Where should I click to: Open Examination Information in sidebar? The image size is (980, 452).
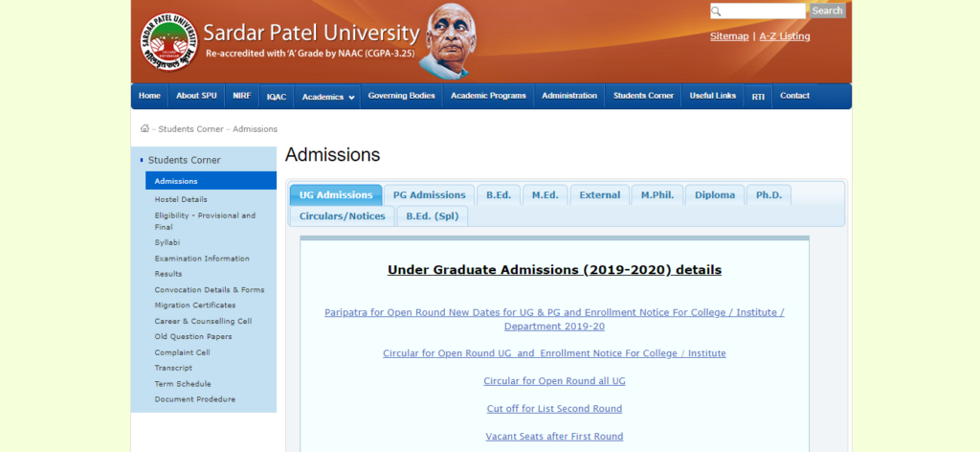point(202,259)
